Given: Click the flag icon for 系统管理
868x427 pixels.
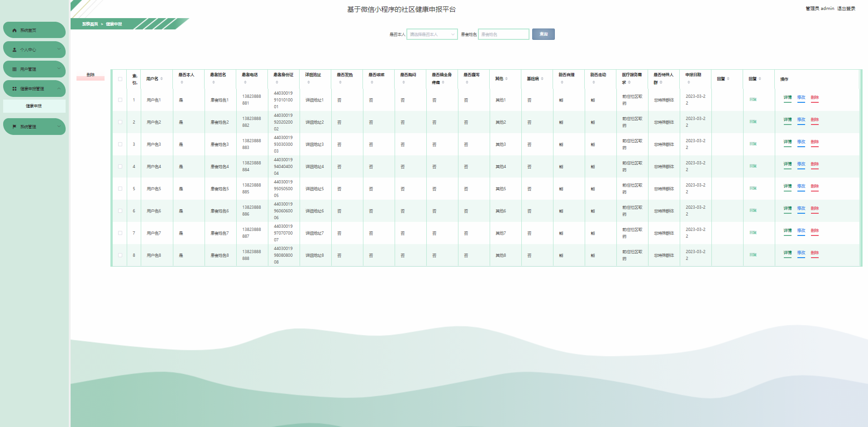Looking at the screenshot, I should coord(14,127).
